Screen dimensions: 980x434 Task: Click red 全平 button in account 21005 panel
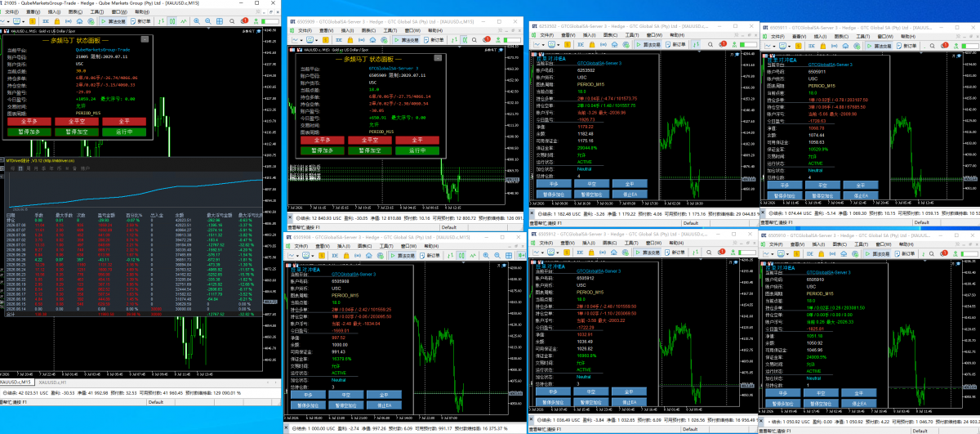[x=124, y=120]
